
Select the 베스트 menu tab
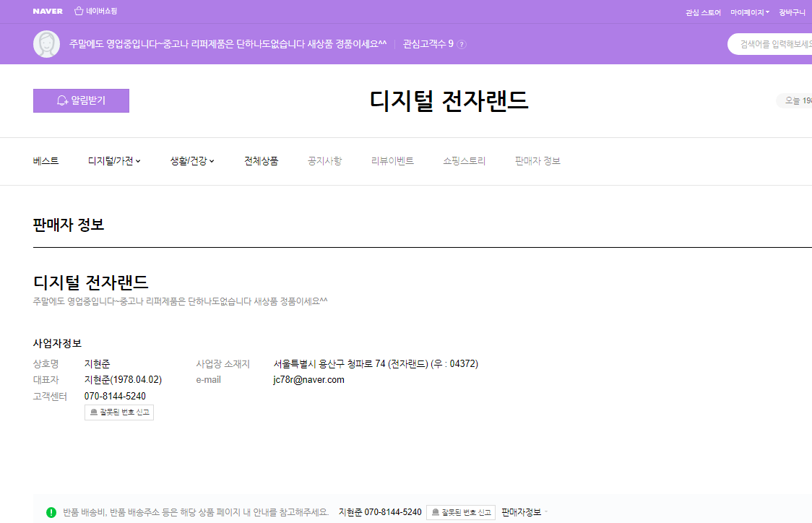[x=46, y=161]
